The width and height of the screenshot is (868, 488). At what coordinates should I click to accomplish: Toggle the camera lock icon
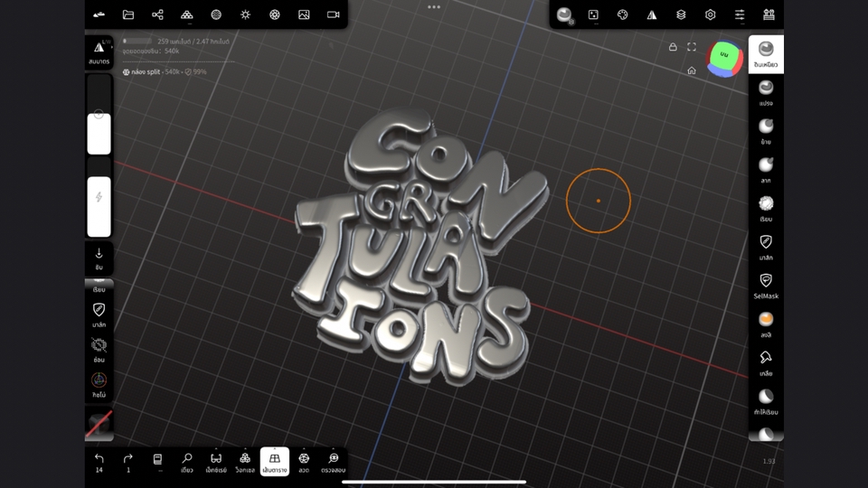(x=673, y=47)
